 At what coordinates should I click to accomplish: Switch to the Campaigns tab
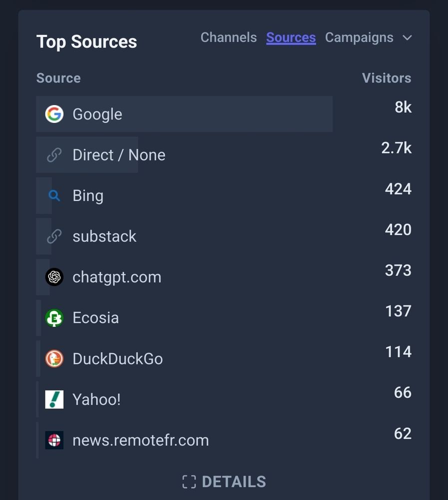coord(359,37)
